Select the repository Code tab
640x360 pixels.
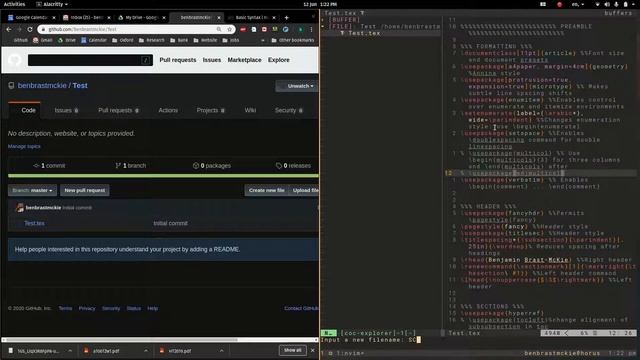tap(24, 110)
